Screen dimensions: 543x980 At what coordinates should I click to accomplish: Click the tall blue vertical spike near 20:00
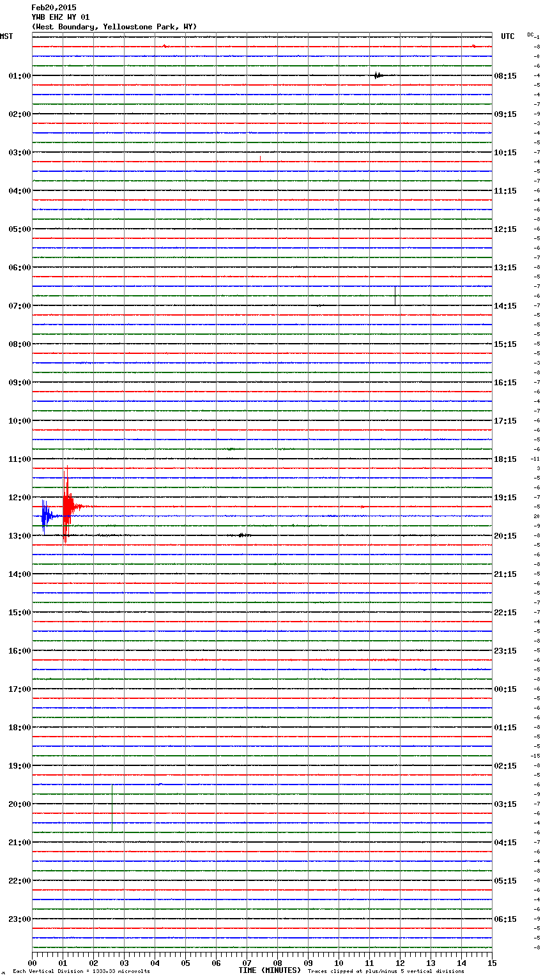point(112,808)
